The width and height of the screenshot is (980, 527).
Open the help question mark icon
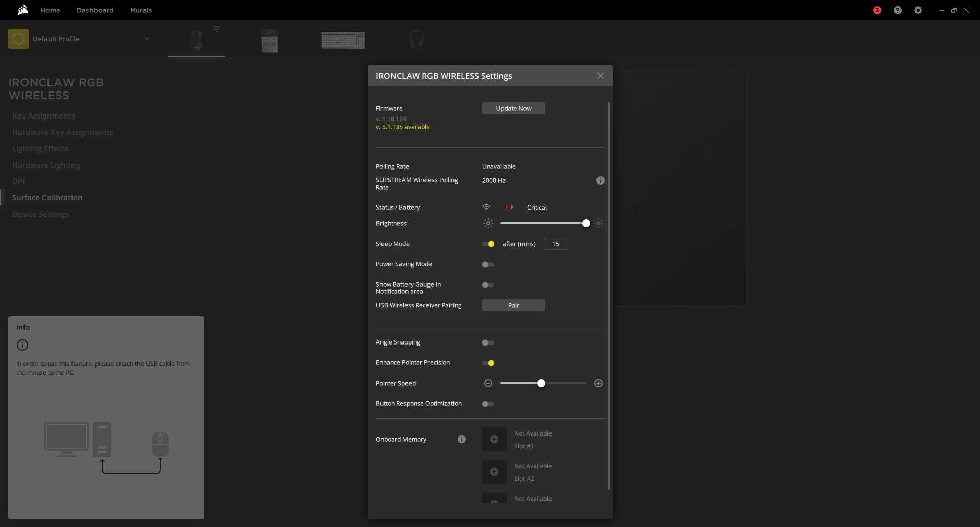898,10
